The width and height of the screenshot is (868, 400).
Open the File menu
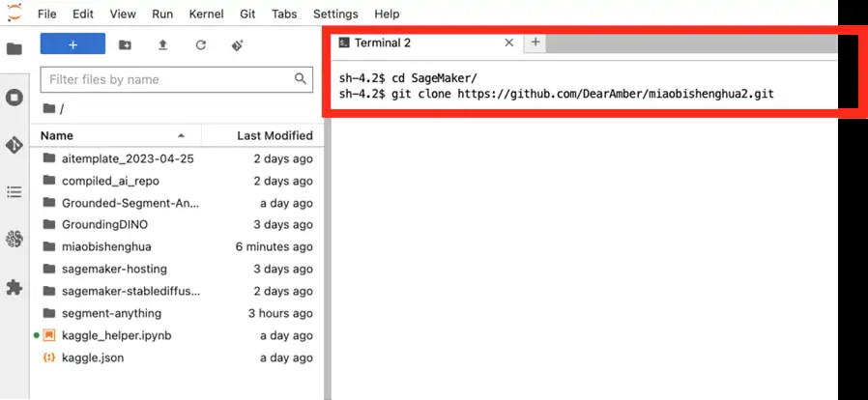coord(47,14)
